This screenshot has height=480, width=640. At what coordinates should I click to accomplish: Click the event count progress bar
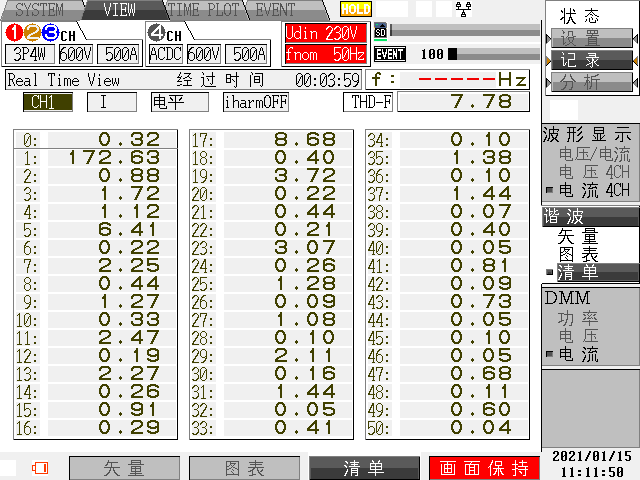point(494,54)
